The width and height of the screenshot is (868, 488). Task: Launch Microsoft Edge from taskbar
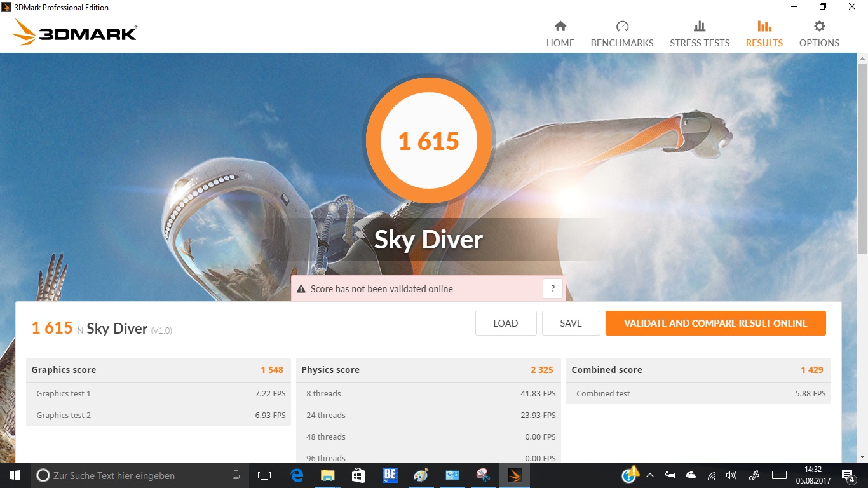coord(297,475)
